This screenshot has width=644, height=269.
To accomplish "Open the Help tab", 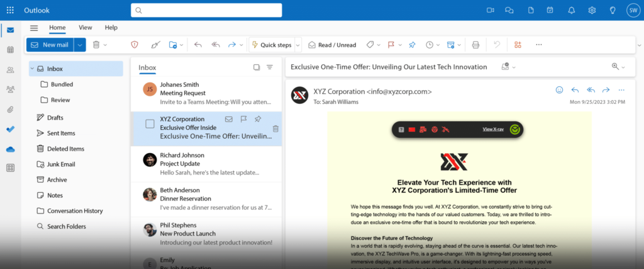I will coord(111,28).
